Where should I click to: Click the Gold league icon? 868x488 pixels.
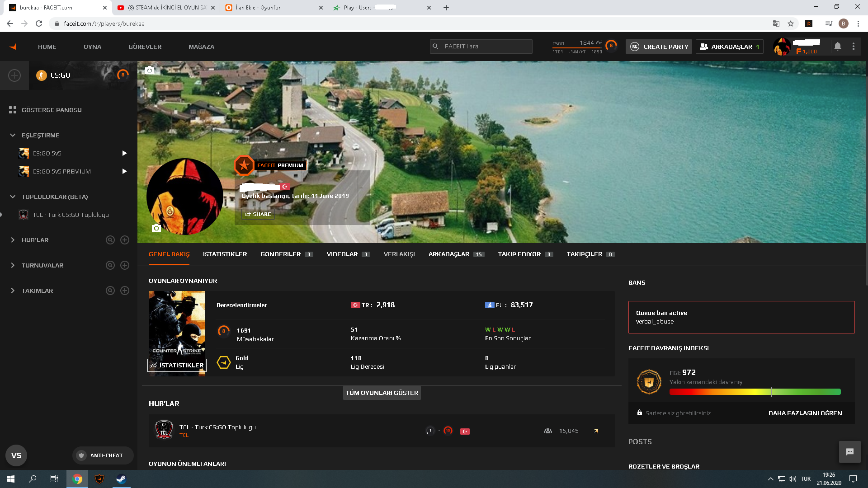point(224,362)
